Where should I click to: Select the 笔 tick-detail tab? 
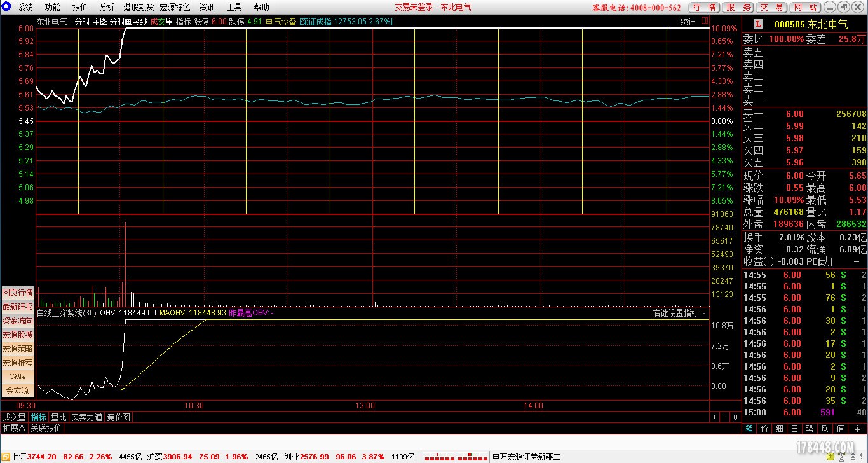point(749,429)
